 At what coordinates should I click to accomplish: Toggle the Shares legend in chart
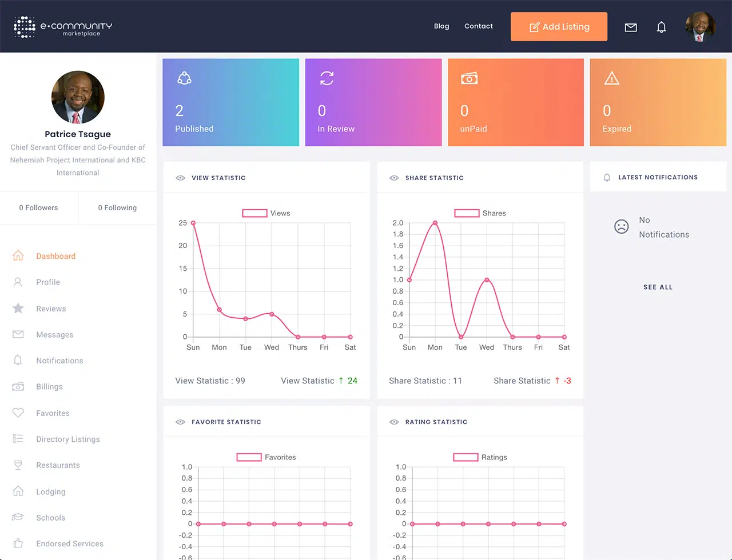click(x=480, y=213)
